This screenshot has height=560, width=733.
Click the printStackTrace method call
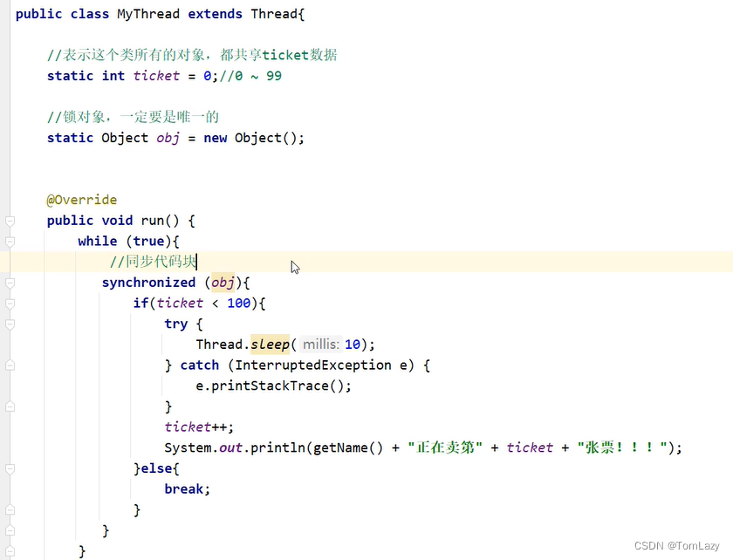coord(270,386)
